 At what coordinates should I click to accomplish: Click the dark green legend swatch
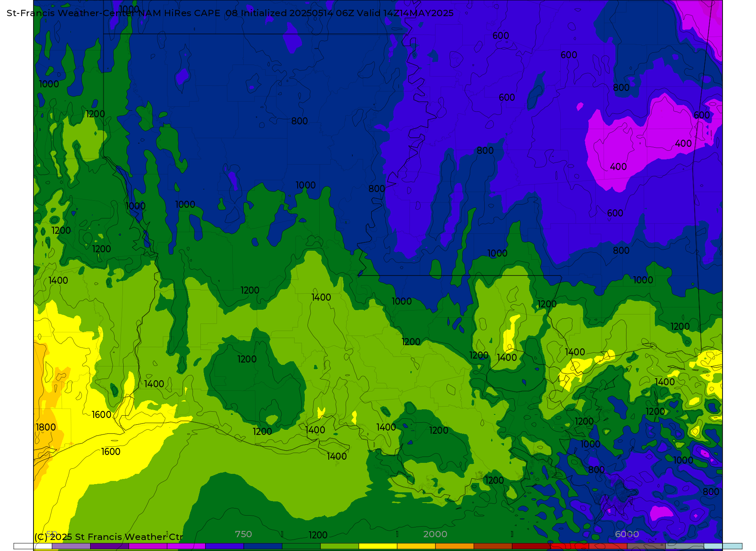[x=301, y=546]
